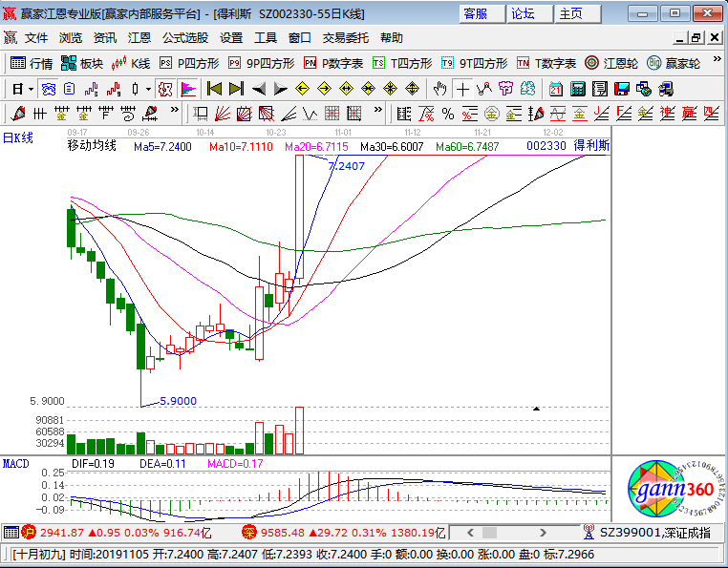This screenshot has height=568, width=728.
Task: Click the teal 缩 icon
Action: click(528, 89)
